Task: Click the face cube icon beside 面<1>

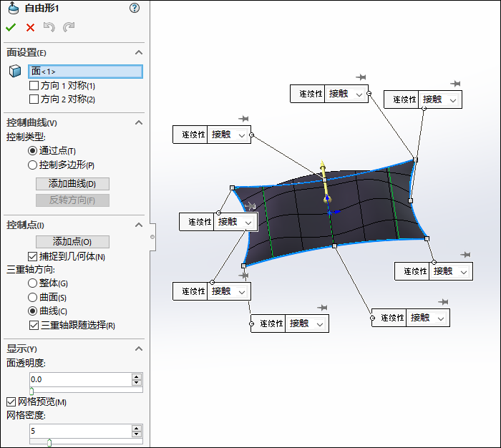Action: tap(15, 71)
